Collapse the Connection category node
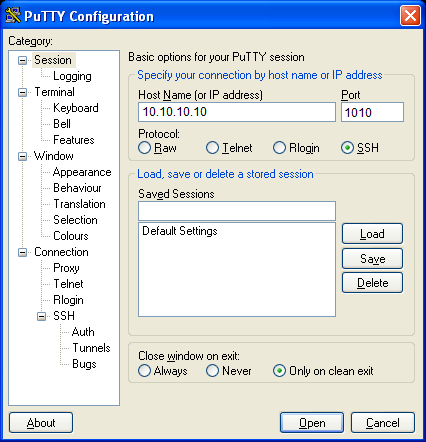The width and height of the screenshot is (426, 442). coord(22,252)
